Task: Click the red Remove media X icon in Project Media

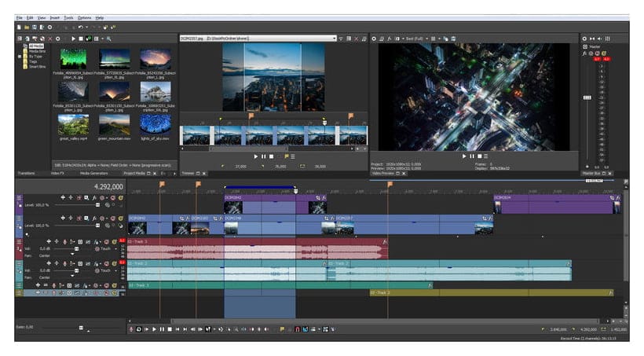Action: point(50,39)
